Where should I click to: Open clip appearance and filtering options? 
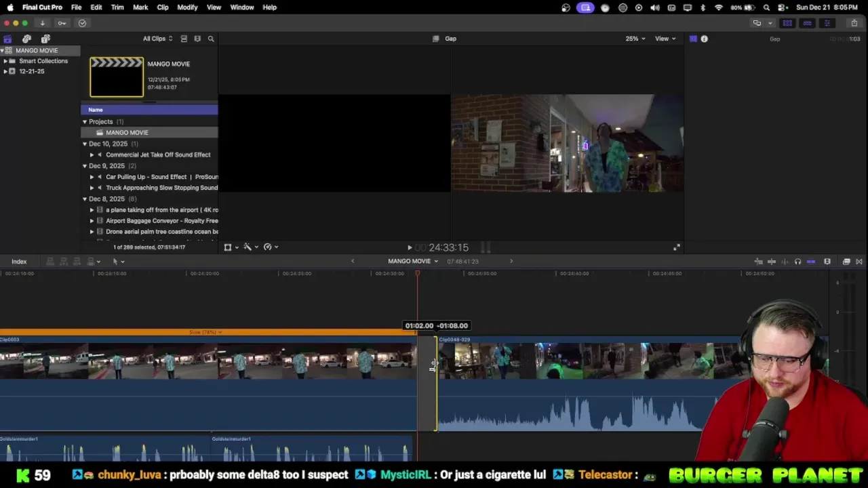[197, 39]
